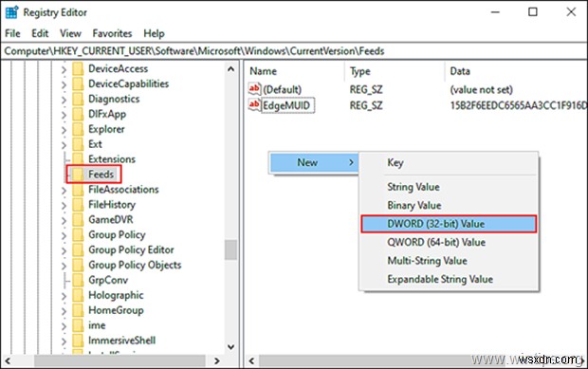Screen dimensions: 588x369
Task: Choose String Value option
Action: pos(449,187)
